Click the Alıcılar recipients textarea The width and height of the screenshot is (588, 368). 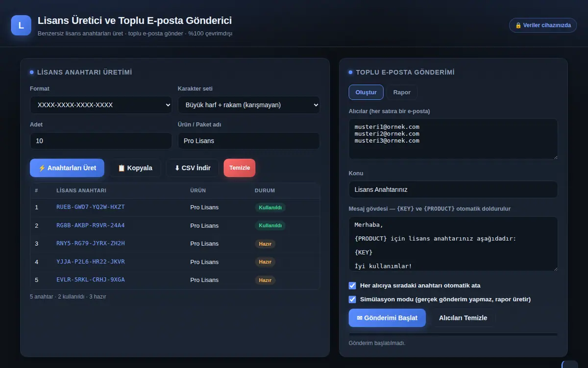453,139
